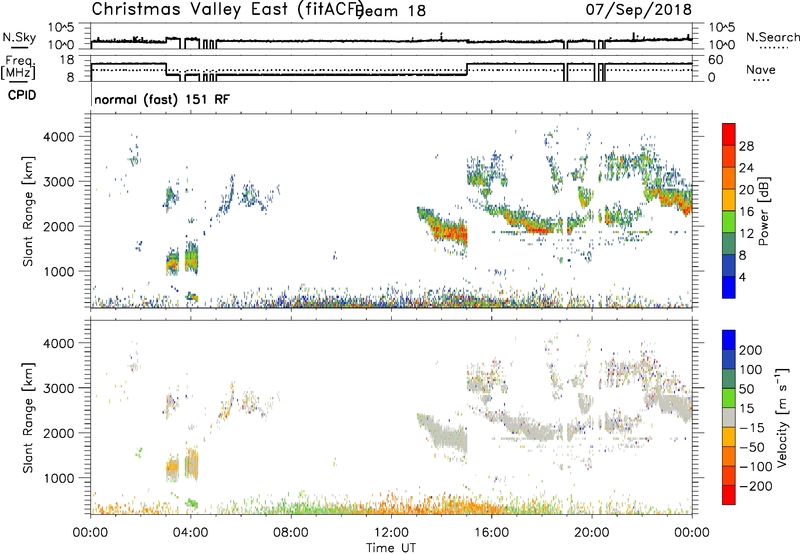Click the '16' tick on the Power color bar

[746, 212]
